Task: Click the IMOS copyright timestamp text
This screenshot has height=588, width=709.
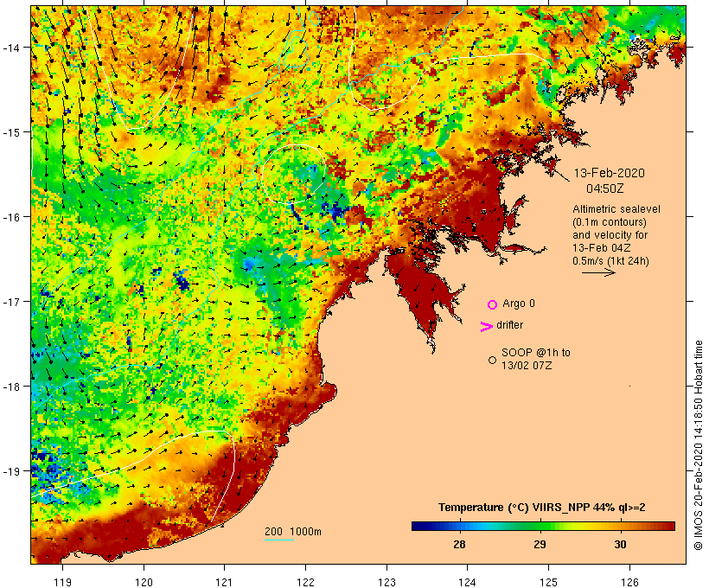Action: 698,445
